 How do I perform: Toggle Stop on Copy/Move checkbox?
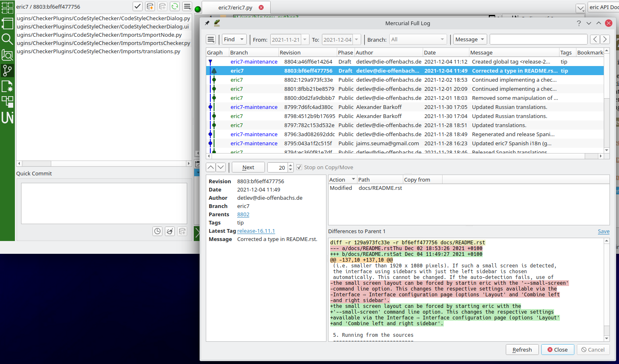pos(299,168)
